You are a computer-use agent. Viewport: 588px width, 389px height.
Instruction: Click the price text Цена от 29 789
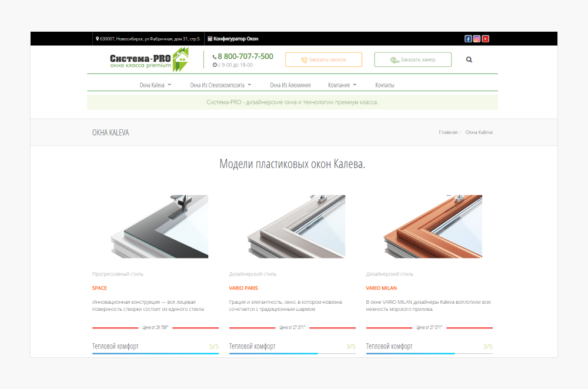pyautogui.click(x=155, y=327)
